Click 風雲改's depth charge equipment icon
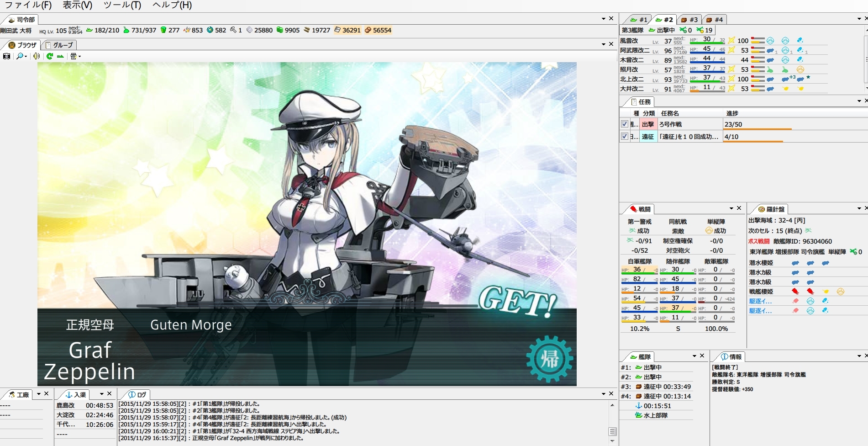This screenshot has width=868, height=446. [x=800, y=41]
